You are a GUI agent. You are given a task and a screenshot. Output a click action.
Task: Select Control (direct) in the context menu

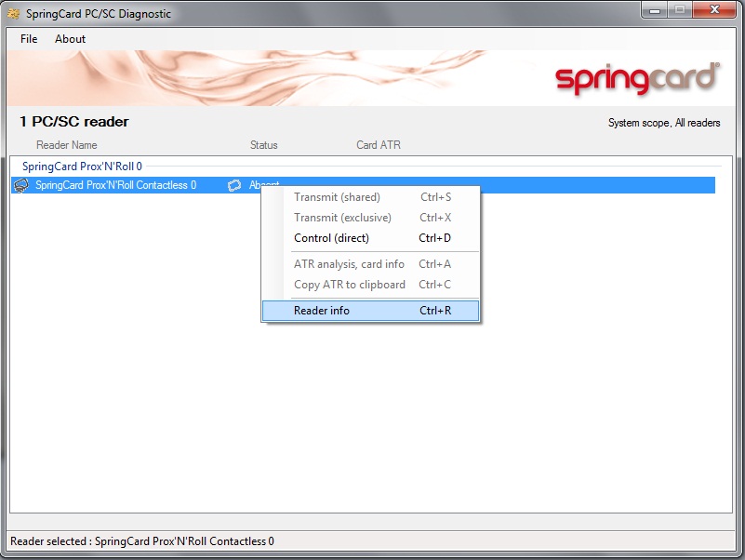[370, 238]
